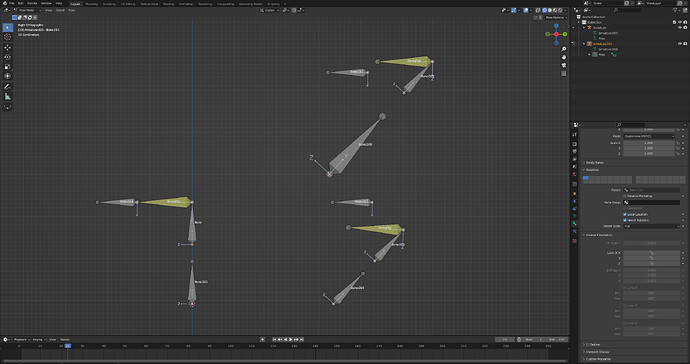Open the Render menu
Image resolution: width=690 pixels, height=364 pixels.
(32, 4)
